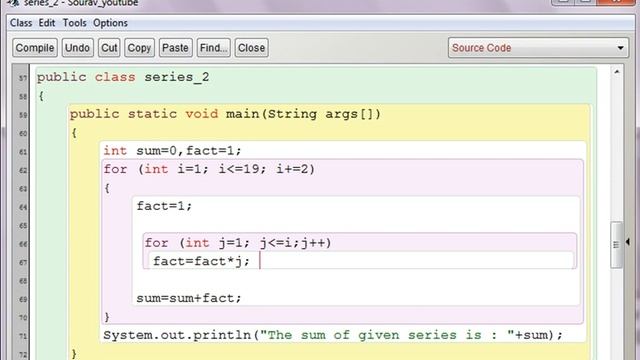Screen dimensions: 640x360
Task: Open the Tools menu
Action: tap(74, 23)
